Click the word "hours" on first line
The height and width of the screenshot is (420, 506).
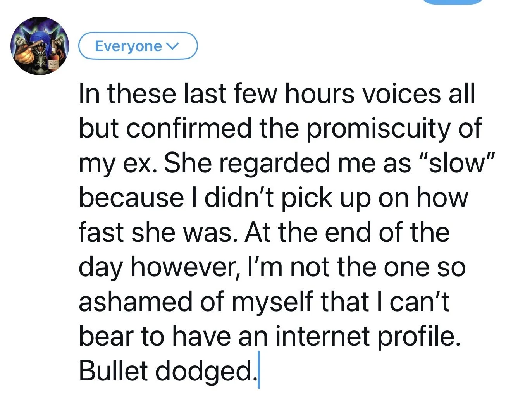(x=320, y=95)
